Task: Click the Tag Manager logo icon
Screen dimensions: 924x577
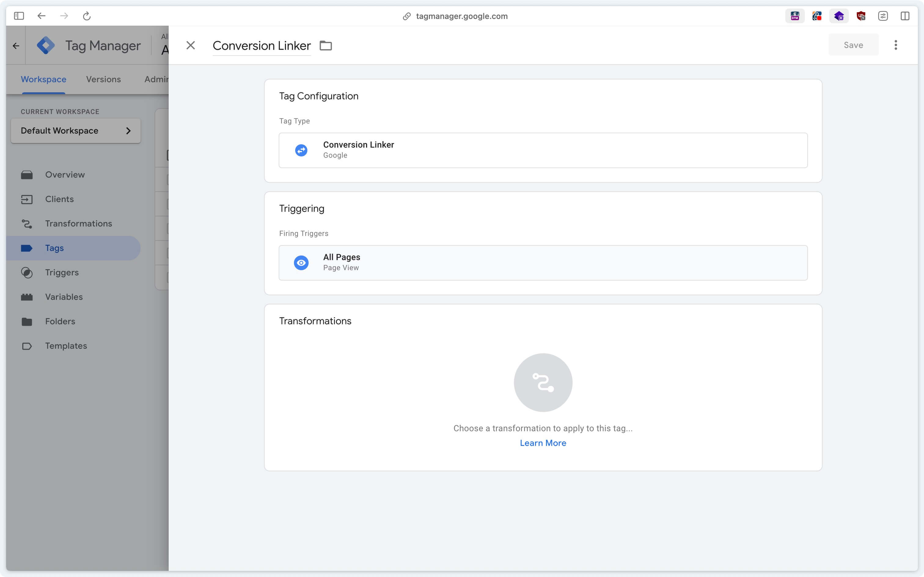Action: (46, 46)
